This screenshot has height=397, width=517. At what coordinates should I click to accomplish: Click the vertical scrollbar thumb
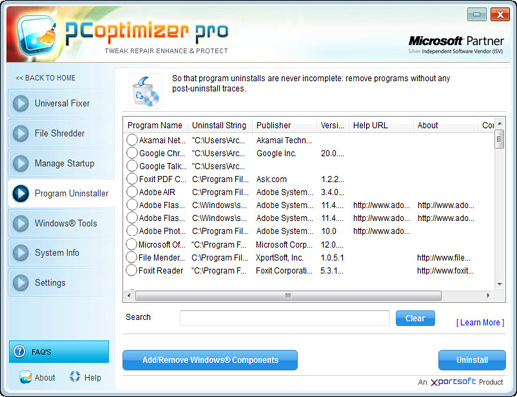499,139
